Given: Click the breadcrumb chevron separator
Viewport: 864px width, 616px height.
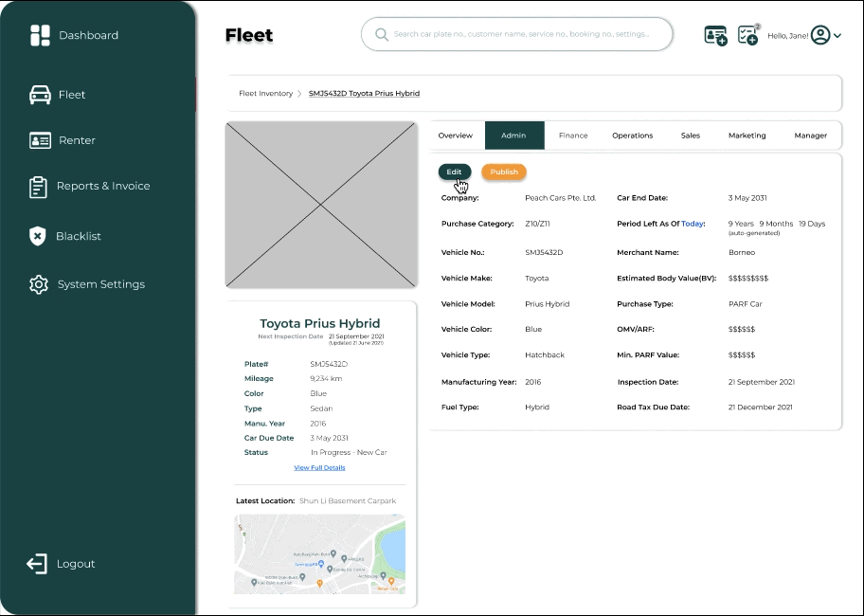Looking at the screenshot, I should 299,94.
